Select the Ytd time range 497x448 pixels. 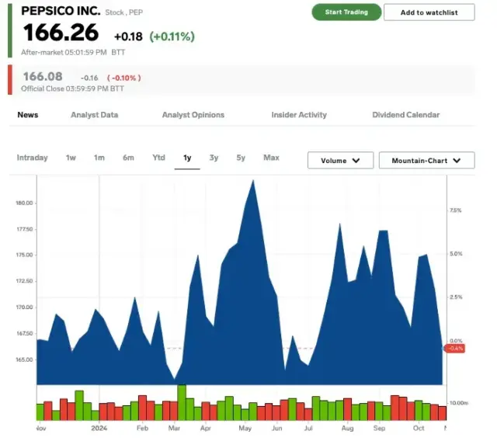point(158,158)
